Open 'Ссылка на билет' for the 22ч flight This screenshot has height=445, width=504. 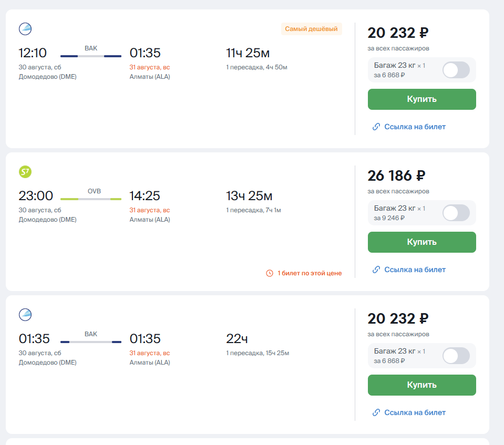pos(415,412)
